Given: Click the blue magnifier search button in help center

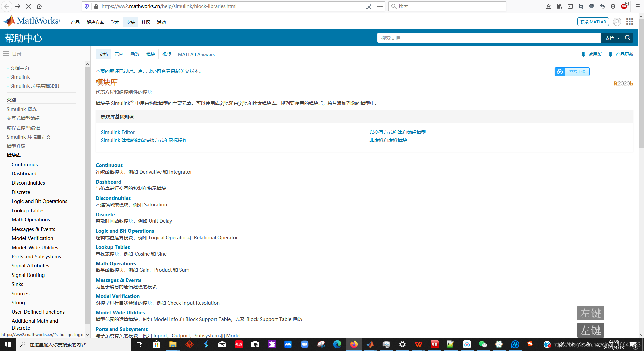Looking at the screenshot, I should point(628,38).
